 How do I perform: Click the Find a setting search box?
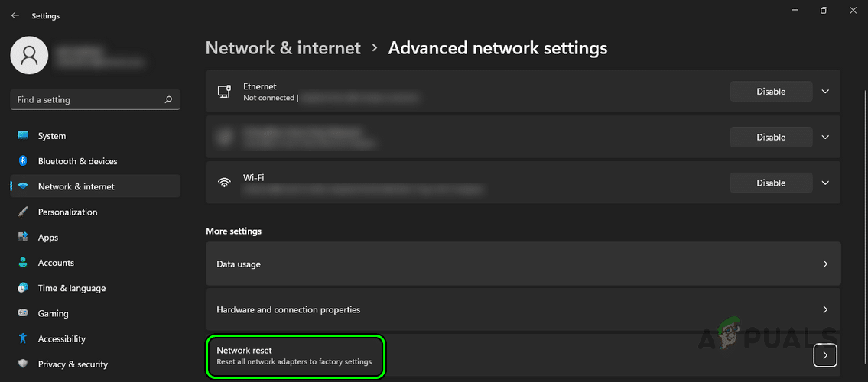tap(88, 100)
